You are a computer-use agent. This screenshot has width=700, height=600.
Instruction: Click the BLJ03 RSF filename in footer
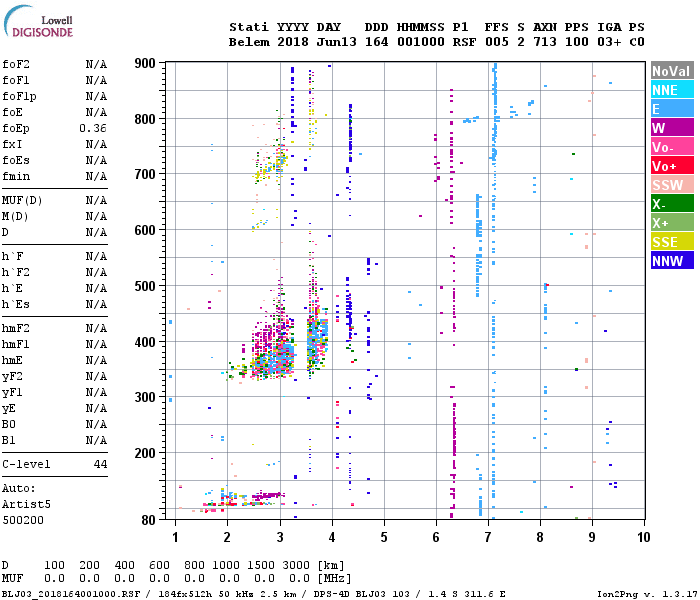[71, 594]
